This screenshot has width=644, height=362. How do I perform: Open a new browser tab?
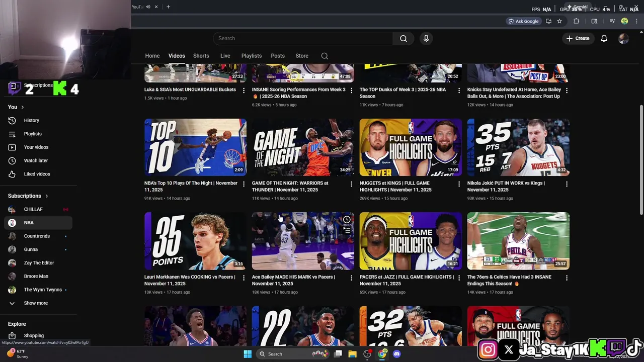coord(168,7)
